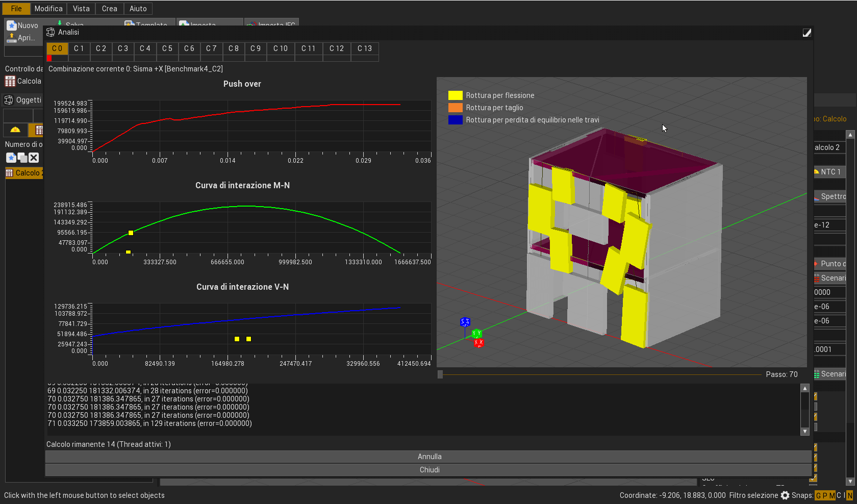This screenshot has height=504, width=857.
Task: Toggle the N snap option
Action: point(850,495)
